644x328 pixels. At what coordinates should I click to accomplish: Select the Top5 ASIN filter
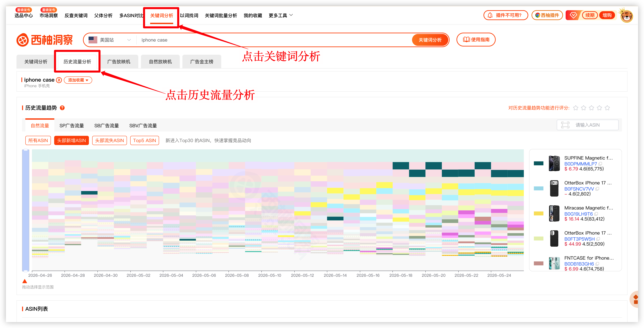(145, 140)
